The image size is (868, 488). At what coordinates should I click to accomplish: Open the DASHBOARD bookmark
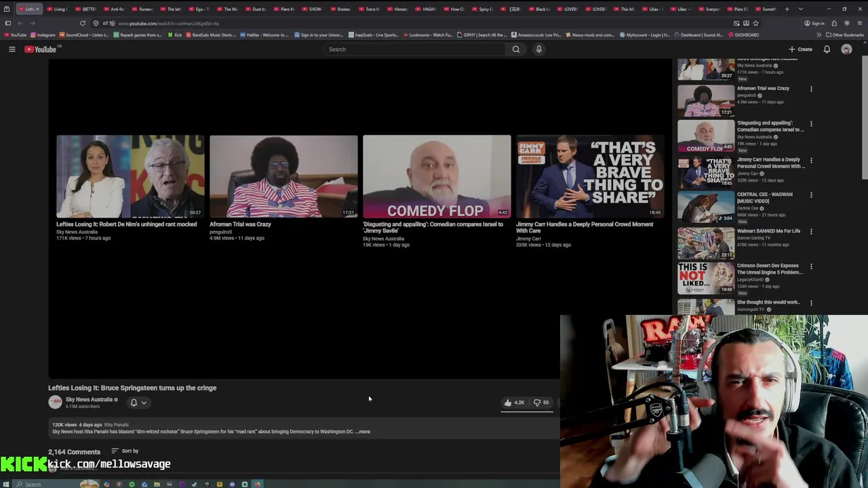click(x=743, y=35)
